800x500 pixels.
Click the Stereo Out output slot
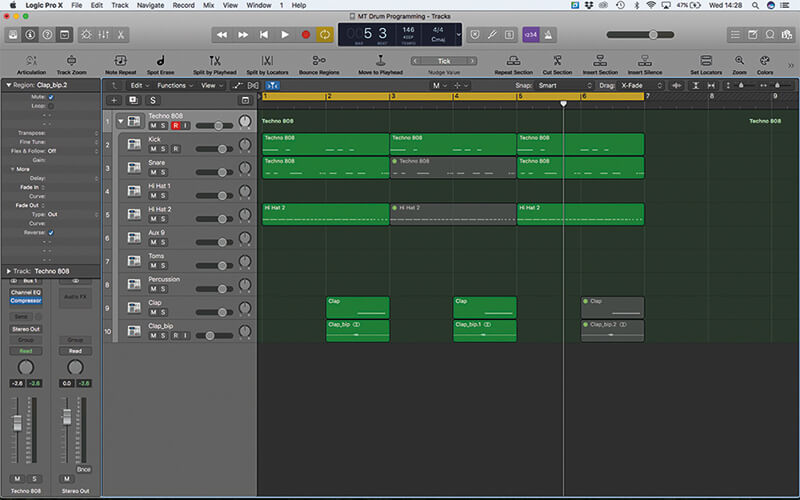26,329
